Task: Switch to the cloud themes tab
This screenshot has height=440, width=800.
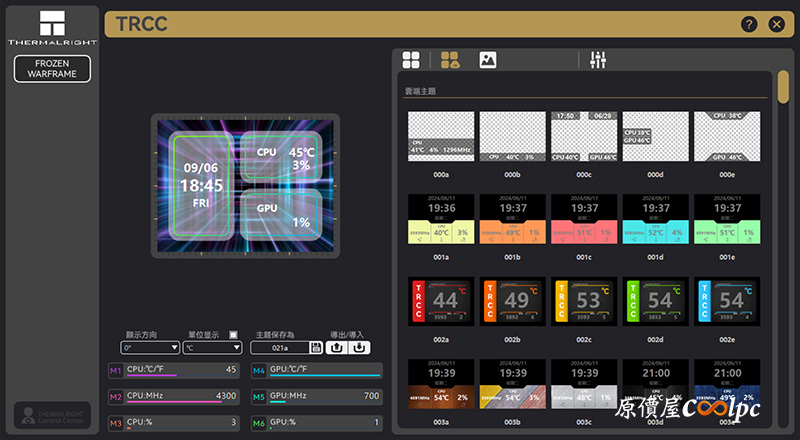Action: pos(450,60)
